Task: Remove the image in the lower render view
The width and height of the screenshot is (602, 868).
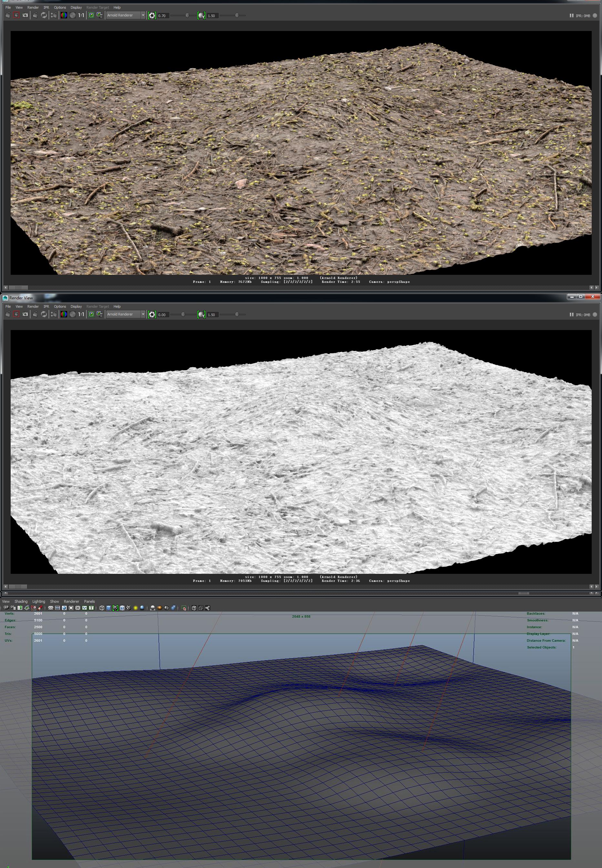Action: click(99, 314)
